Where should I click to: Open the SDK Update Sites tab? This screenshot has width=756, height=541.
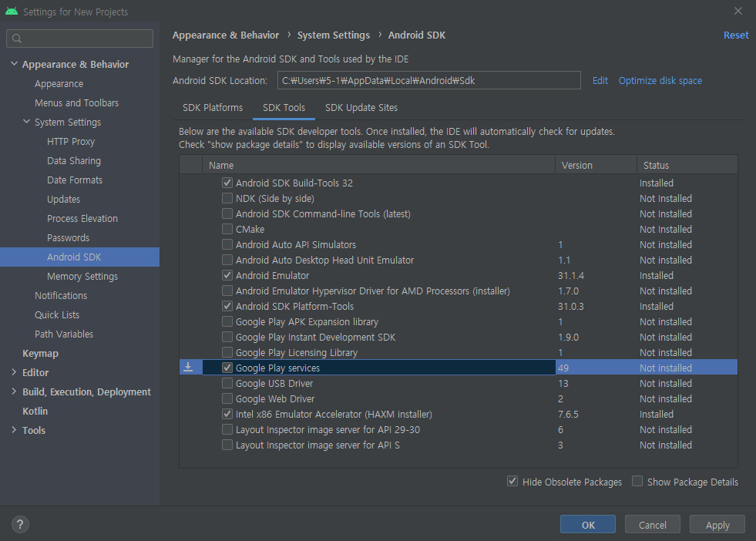361,108
